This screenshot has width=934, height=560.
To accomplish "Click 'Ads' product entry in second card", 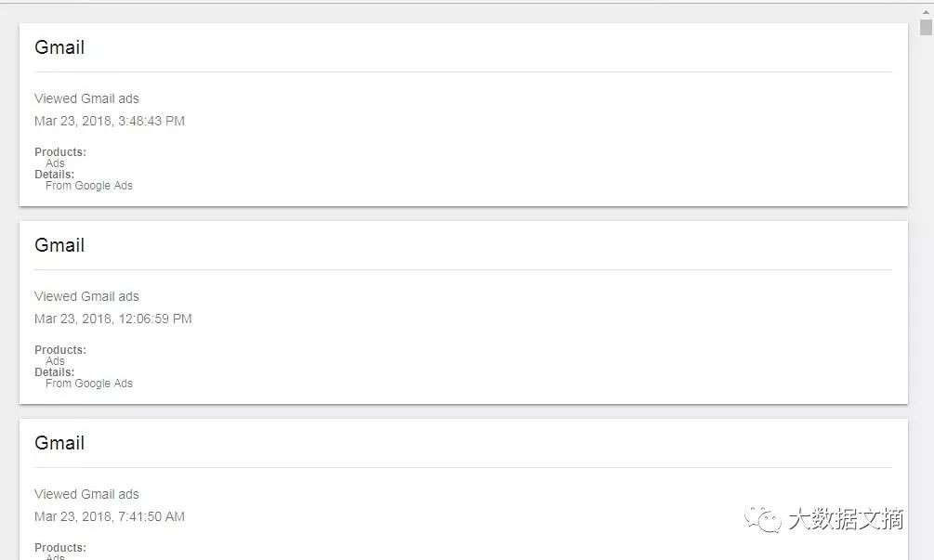I will click(55, 360).
